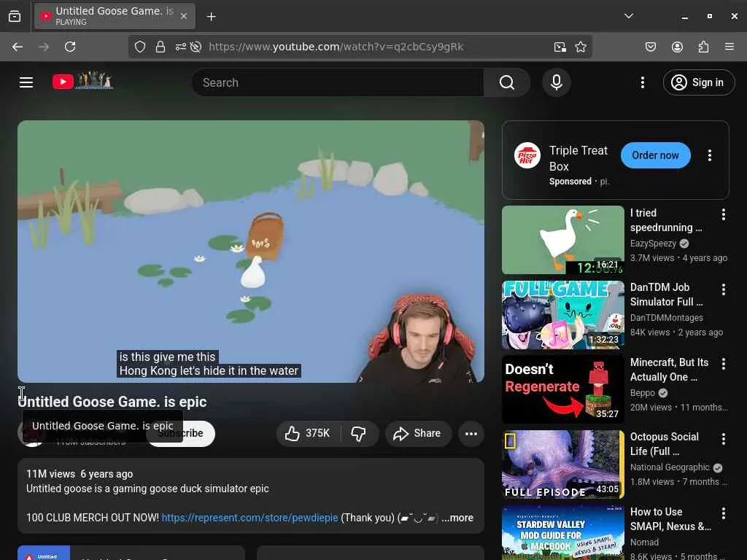Go forward with browser forward arrow
Image resolution: width=747 pixels, height=560 pixels.
[x=43, y=47]
